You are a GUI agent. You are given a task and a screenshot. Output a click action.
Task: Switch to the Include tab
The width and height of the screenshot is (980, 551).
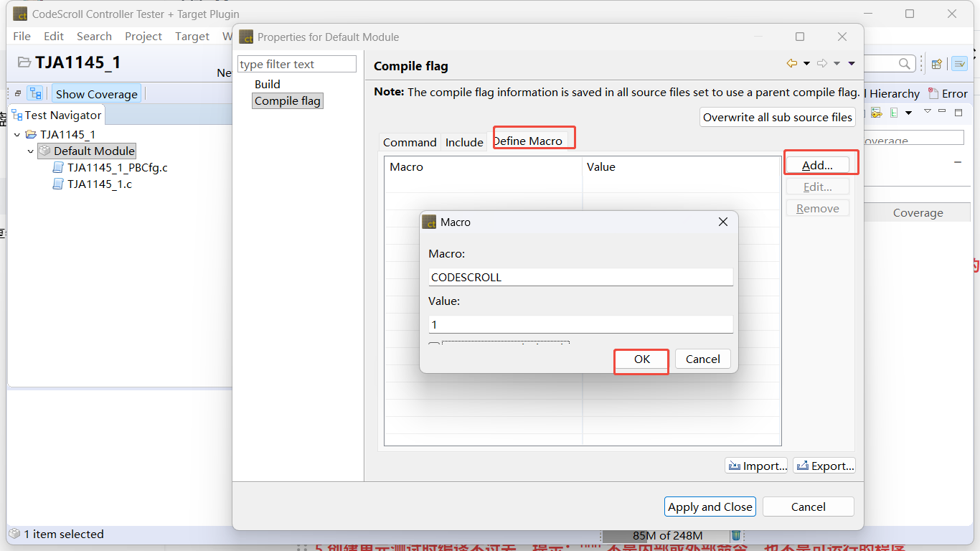(x=464, y=142)
